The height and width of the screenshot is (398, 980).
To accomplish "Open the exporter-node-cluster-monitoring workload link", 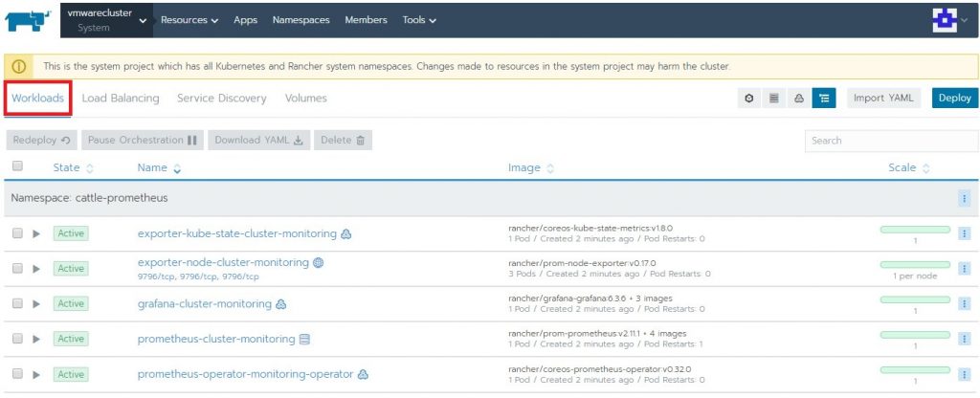I will click(223, 262).
